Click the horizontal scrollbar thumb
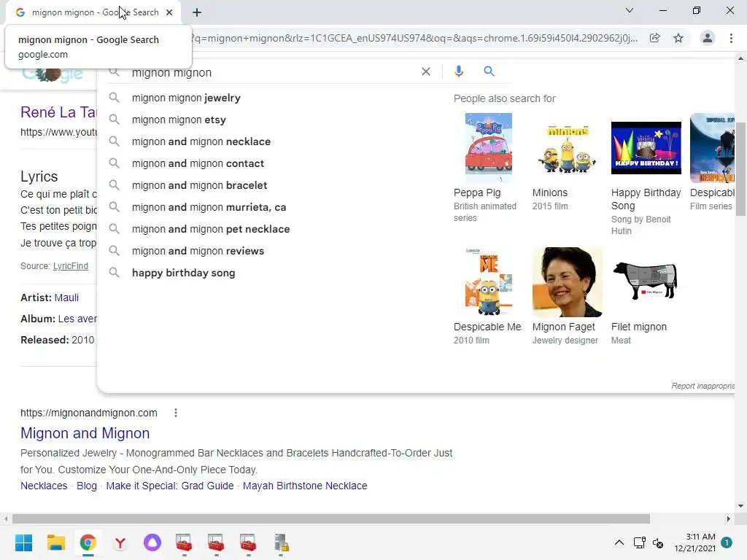 [331, 518]
